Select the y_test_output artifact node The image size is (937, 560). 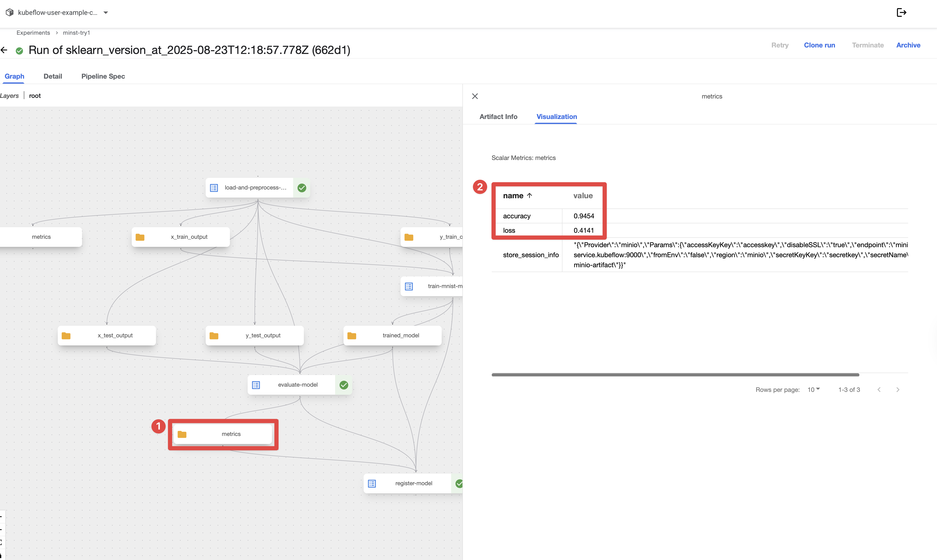[x=263, y=335]
